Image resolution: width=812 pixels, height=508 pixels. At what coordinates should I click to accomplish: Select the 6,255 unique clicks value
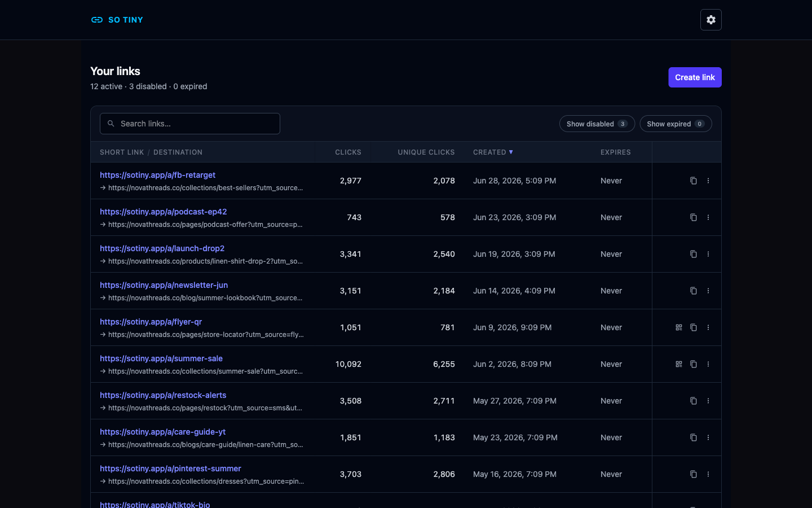444,364
